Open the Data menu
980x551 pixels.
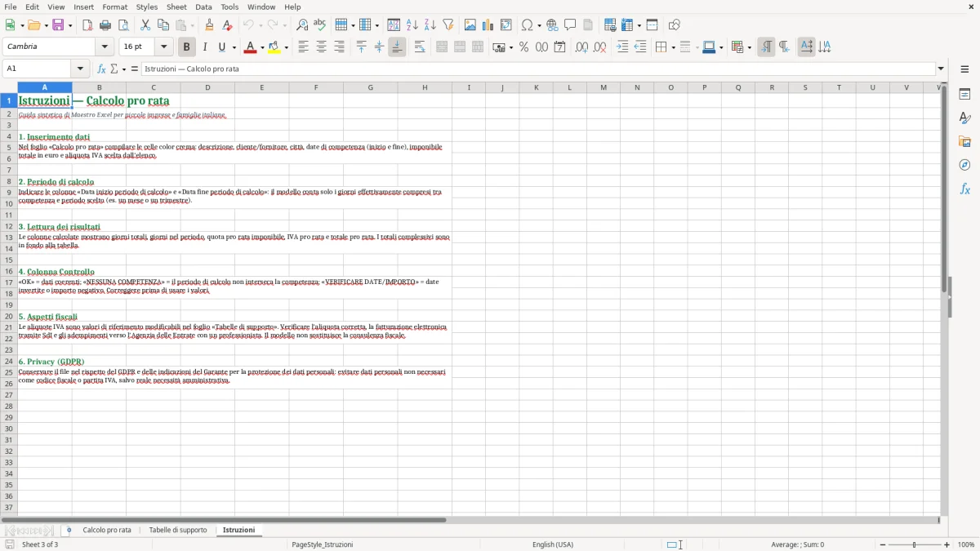pyautogui.click(x=203, y=7)
